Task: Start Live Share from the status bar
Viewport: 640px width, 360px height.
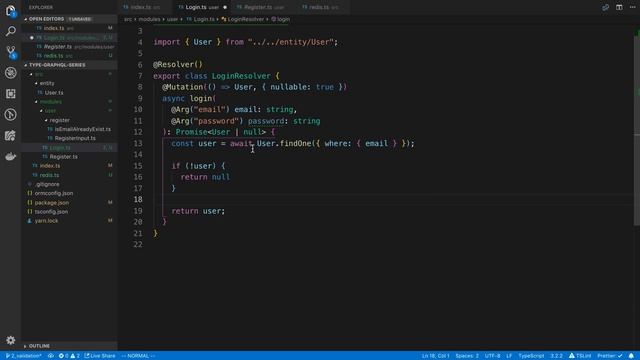Action: tap(100, 356)
